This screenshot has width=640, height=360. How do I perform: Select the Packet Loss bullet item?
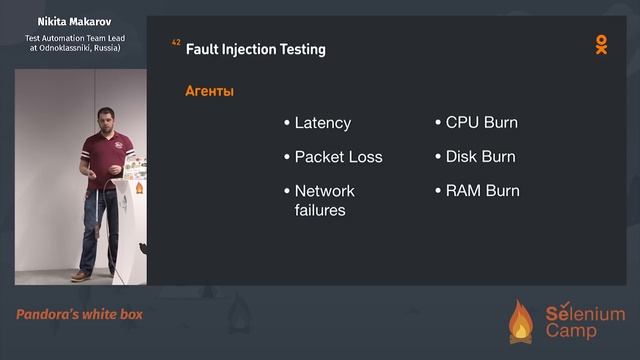[333, 157]
